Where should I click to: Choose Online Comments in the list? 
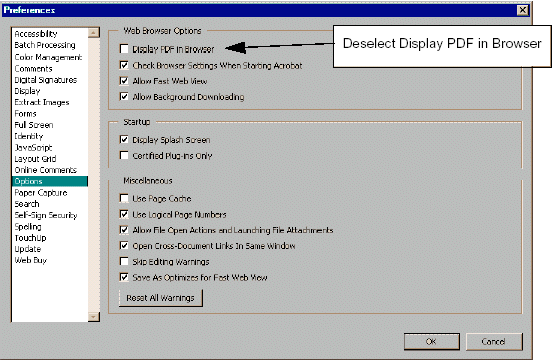pyautogui.click(x=46, y=170)
